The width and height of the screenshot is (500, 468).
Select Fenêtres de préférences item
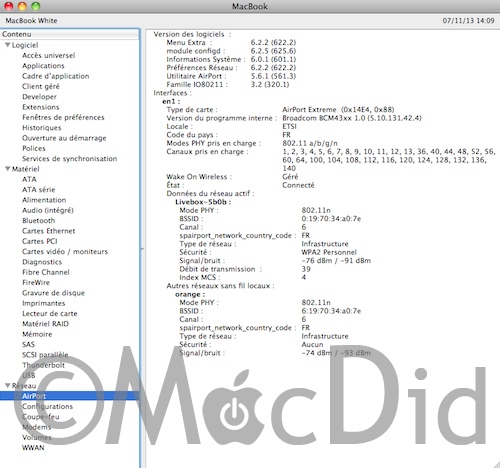(63, 117)
